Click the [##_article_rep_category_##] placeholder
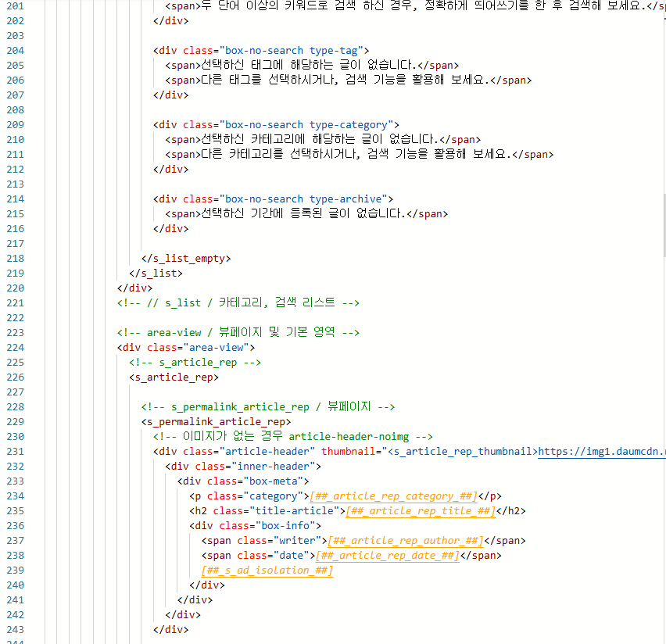This screenshot has width=666, height=644. [x=394, y=496]
